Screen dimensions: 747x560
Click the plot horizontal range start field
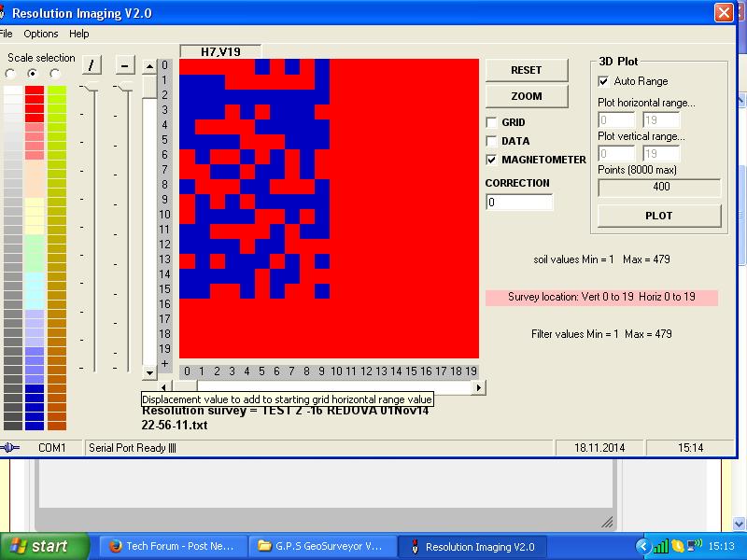coord(616,120)
